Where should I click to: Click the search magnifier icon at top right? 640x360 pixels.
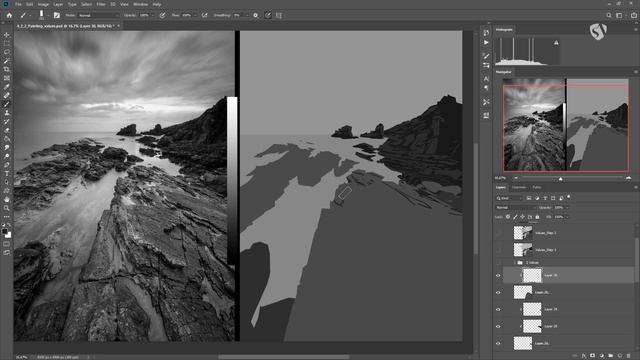(609, 15)
